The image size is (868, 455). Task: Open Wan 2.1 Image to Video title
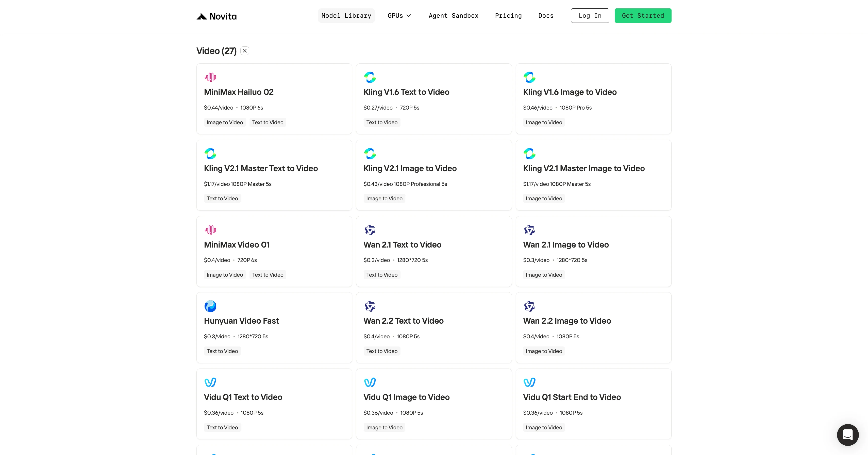[x=566, y=244]
